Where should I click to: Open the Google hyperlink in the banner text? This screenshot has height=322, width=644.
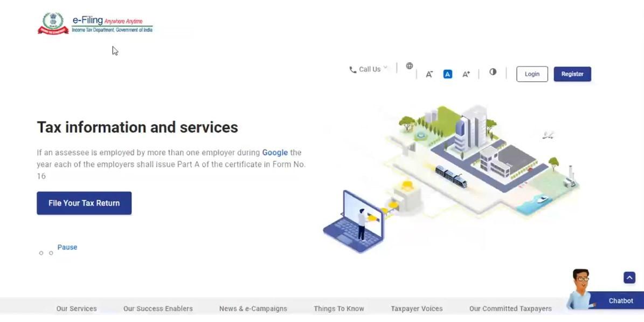275,152
